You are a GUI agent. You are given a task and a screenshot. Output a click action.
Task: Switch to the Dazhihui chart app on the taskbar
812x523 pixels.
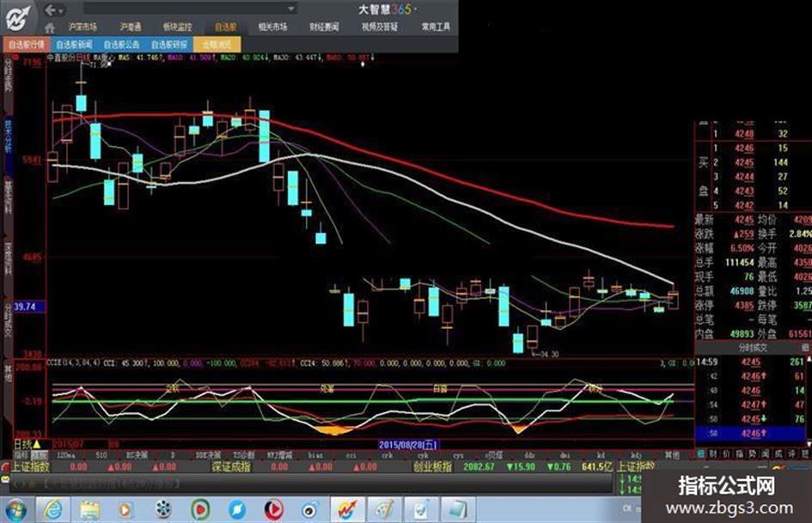tap(347, 510)
